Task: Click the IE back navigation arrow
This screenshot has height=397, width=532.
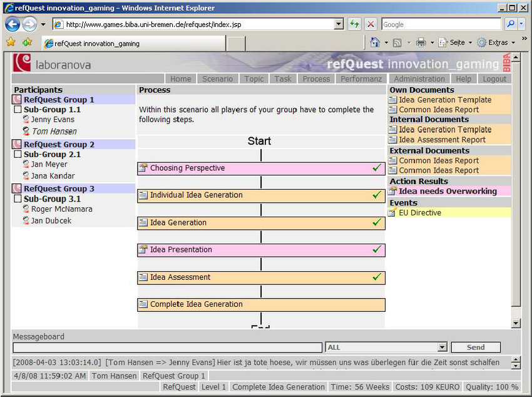Action: pos(13,24)
